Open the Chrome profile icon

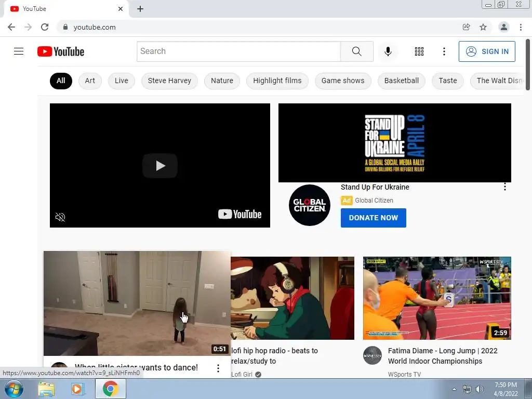click(x=504, y=27)
